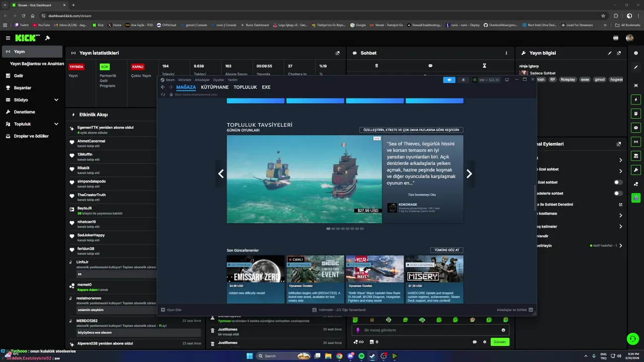Pop out the Yayın İstatistikleri panel
Image resolution: width=644 pixels, height=362 pixels.
338,53
